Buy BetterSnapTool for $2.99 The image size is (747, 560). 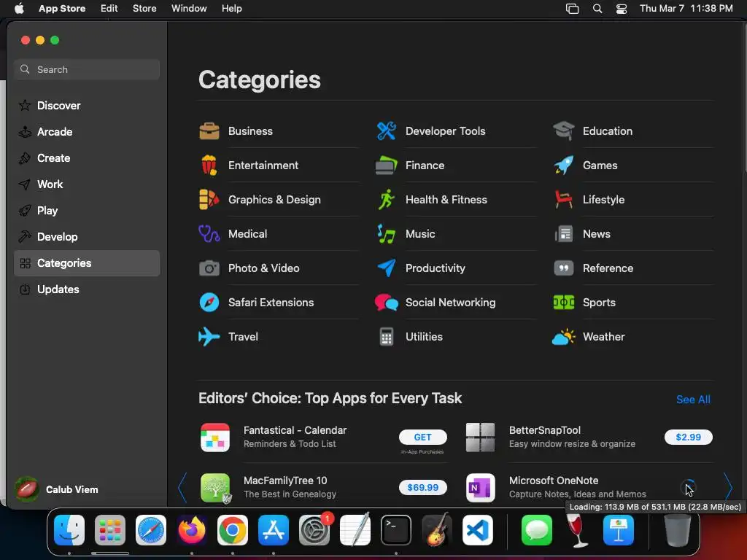689,437
